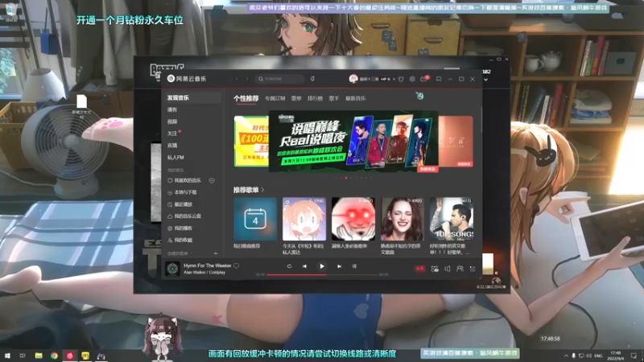Image resolution: width=644 pixels, height=362 pixels.
Task: Switch to the 歌手 tab
Action: [x=334, y=98]
